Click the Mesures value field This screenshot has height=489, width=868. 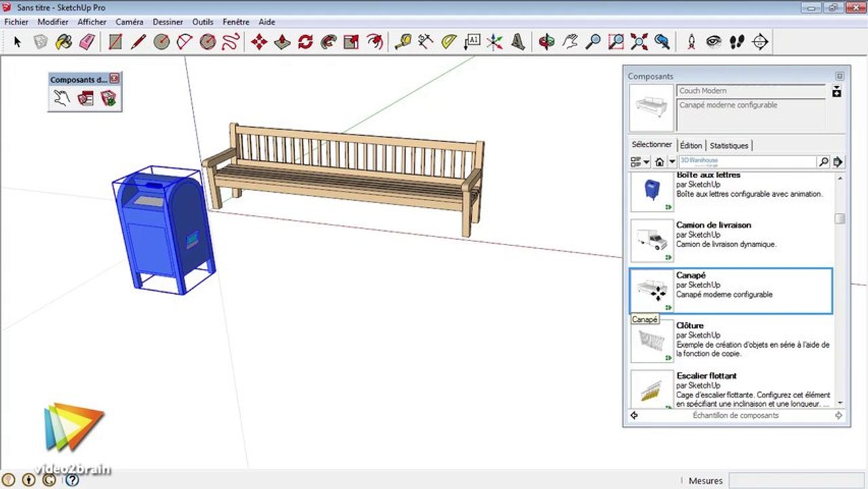coord(796,480)
